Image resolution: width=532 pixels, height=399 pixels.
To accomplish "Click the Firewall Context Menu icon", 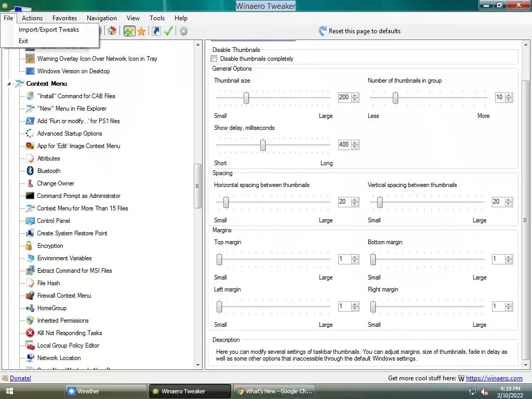I will pyautogui.click(x=30, y=296).
